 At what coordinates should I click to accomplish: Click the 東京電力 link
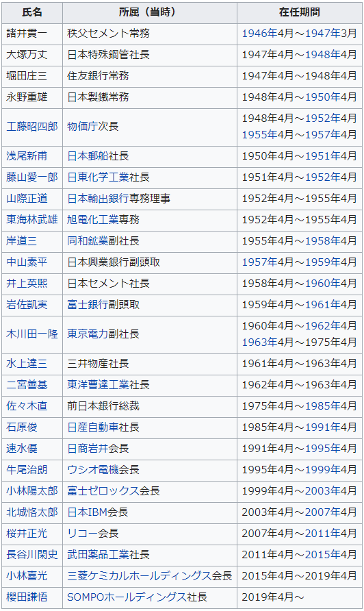click(x=88, y=334)
